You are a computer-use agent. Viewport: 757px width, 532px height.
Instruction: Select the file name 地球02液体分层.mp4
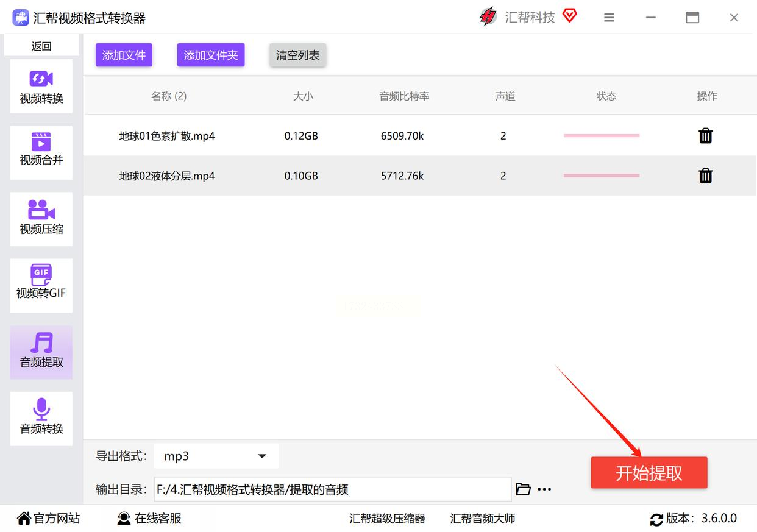(167, 176)
